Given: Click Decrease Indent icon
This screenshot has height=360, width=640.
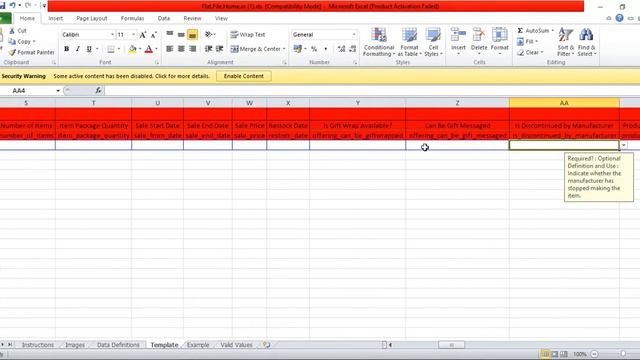Looking at the screenshot, I should click(x=209, y=49).
